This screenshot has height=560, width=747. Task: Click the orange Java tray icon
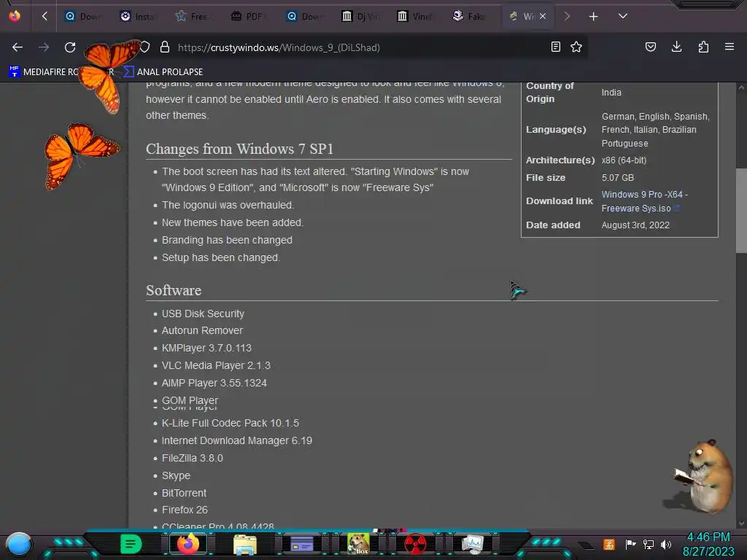pyautogui.click(x=609, y=544)
